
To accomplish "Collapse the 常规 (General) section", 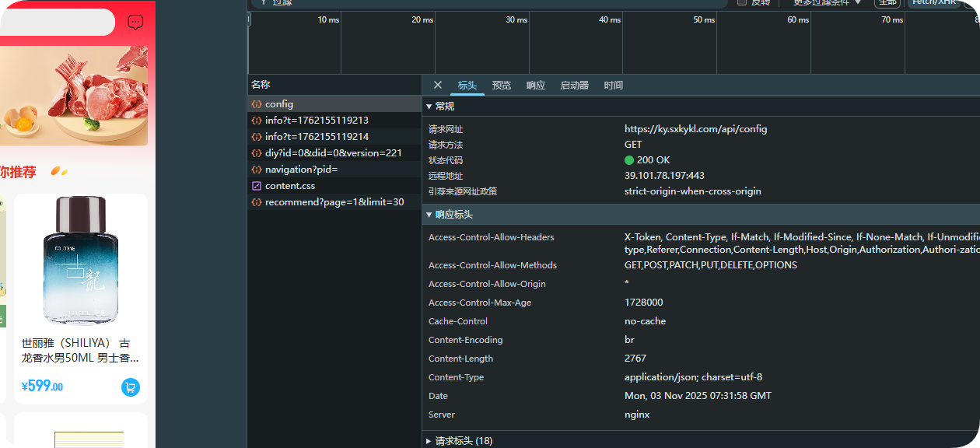I will (x=429, y=107).
